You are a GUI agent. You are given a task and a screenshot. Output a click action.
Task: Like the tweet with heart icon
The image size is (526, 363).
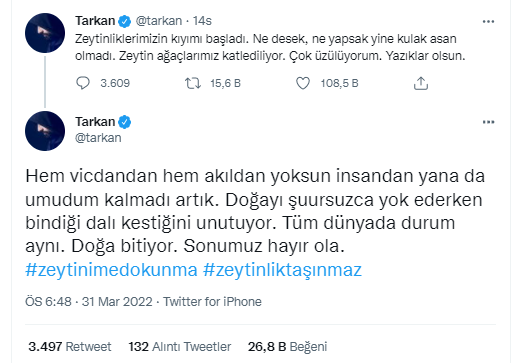tap(303, 83)
